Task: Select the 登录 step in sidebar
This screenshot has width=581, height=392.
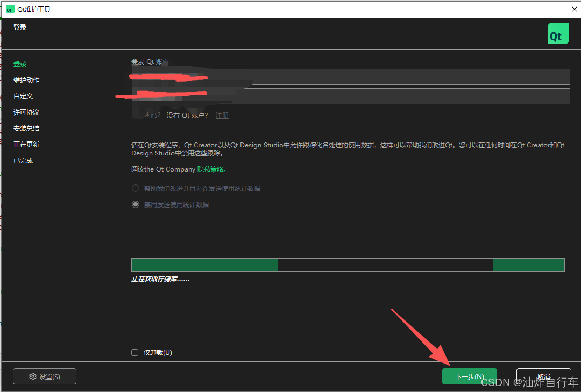Action: pyautogui.click(x=20, y=64)
